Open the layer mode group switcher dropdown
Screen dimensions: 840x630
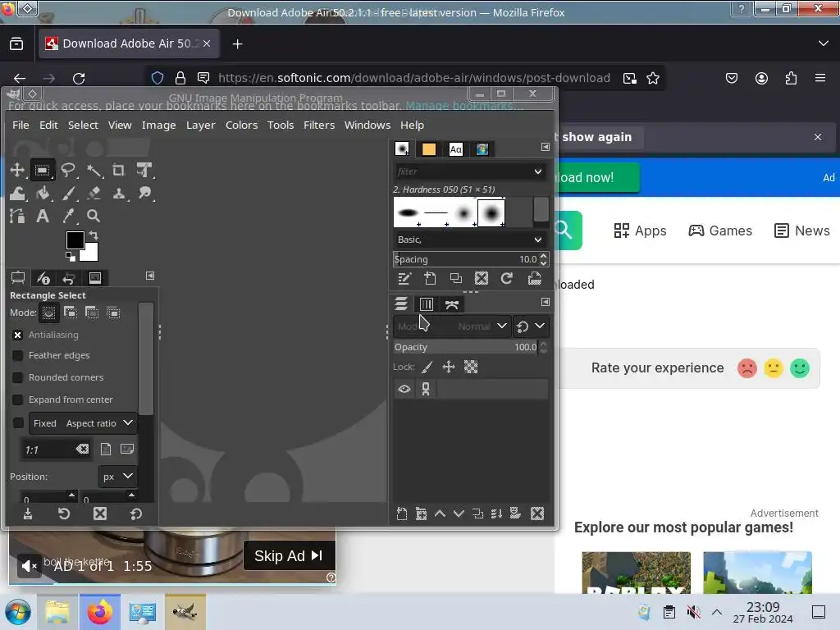[531, 326]
